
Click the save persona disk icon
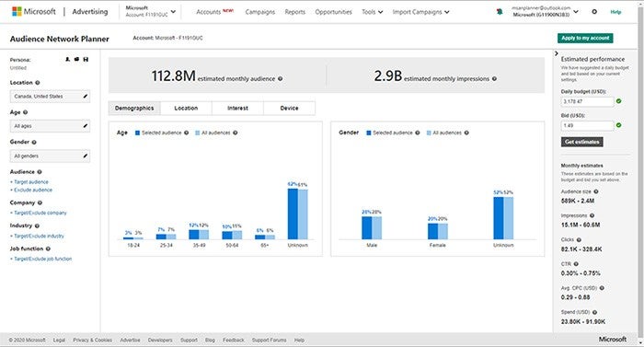(x=86, y=60)
